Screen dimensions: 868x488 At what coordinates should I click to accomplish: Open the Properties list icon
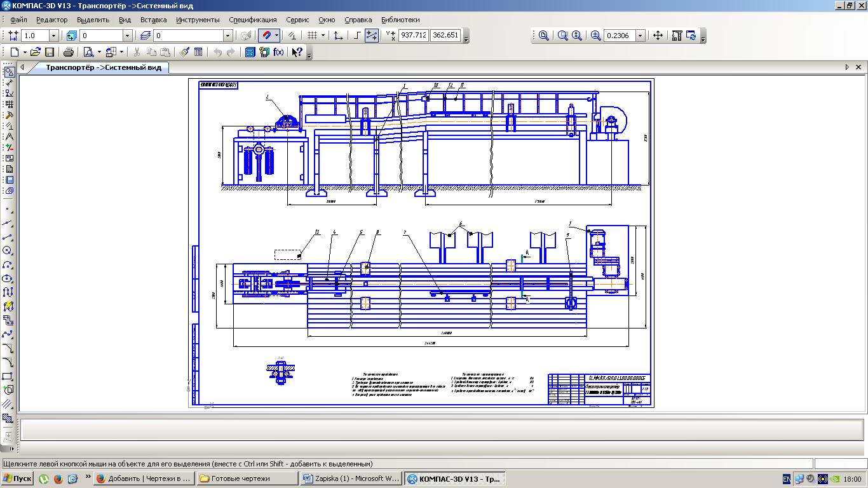coord(198,52)
